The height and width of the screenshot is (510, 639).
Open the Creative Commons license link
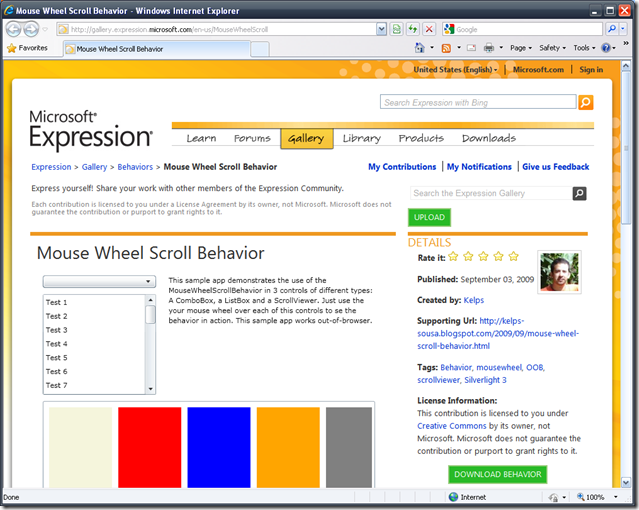tap(452, 426)
